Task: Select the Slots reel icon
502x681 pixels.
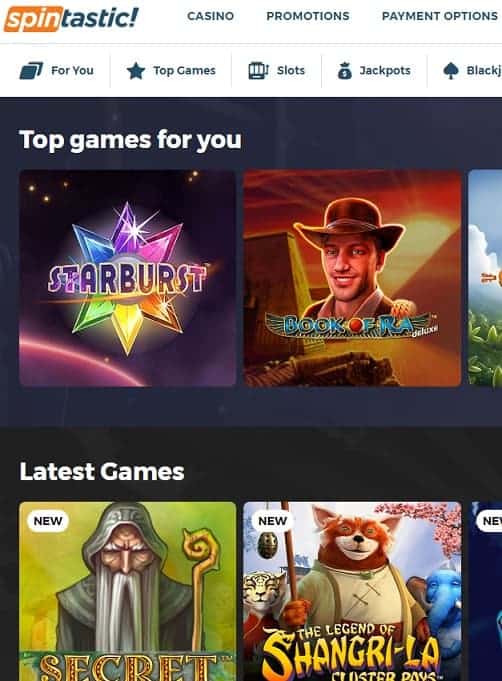Action: pos(258,70)
